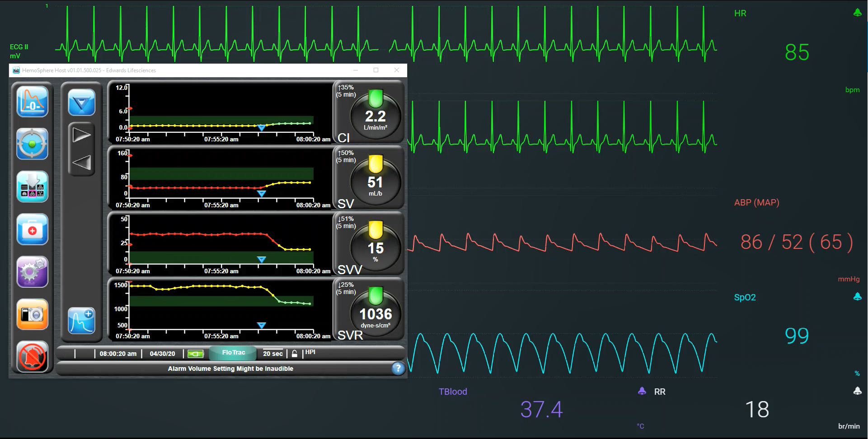This screenshot has height=439, width=868.
Task: Silence audible alarms with the red bell icon
Action: (x=32, y=357)
